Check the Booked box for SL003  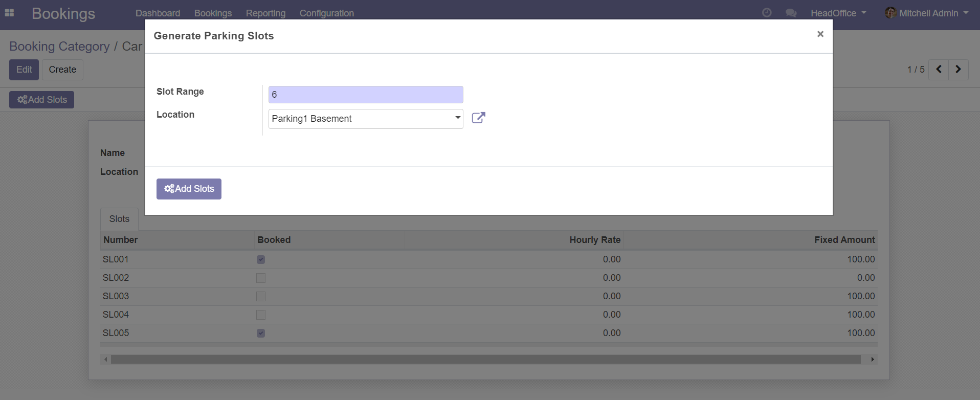pos(261,296)
